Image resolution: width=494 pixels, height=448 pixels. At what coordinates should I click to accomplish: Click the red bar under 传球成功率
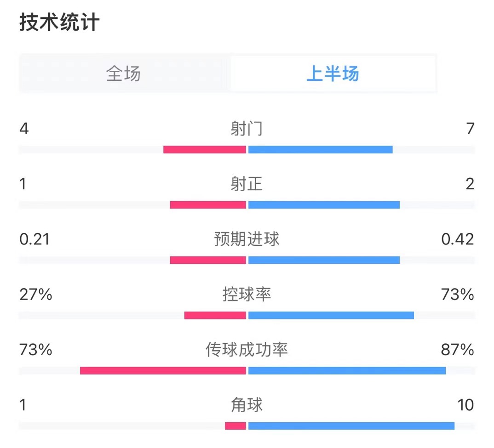pyautogui.click(x=163, y=370)
